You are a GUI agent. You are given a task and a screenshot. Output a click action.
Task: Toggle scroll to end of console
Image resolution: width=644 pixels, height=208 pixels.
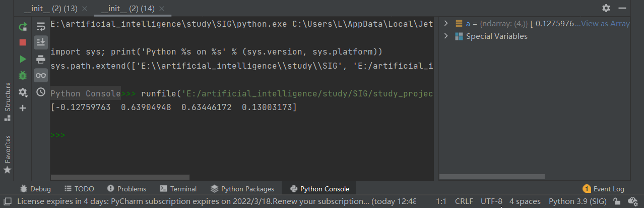pos(41,42)
